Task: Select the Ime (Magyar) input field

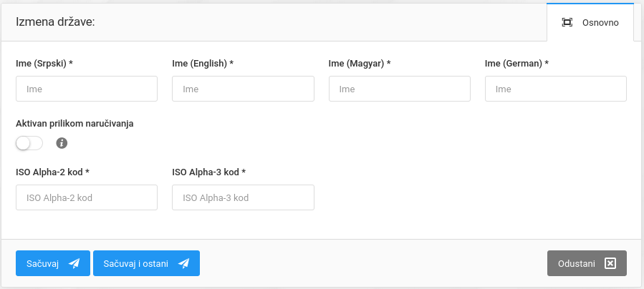Action: (x=399, y=89)
